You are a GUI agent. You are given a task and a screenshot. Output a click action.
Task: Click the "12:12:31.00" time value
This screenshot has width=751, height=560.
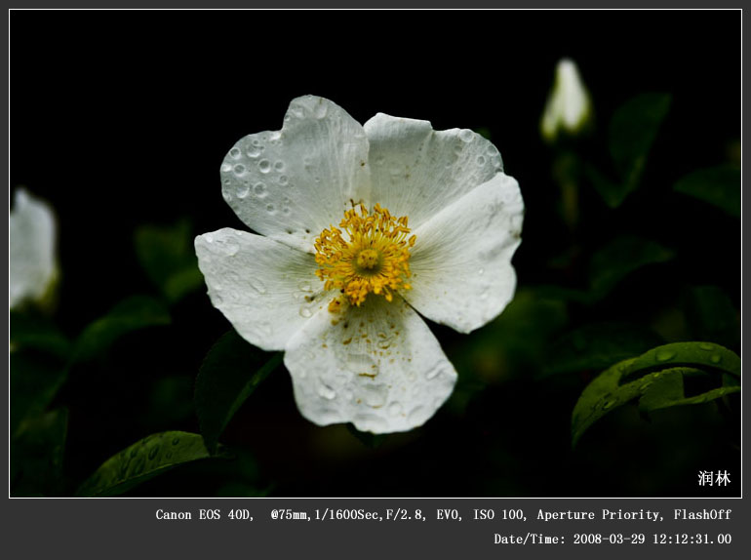692,539
